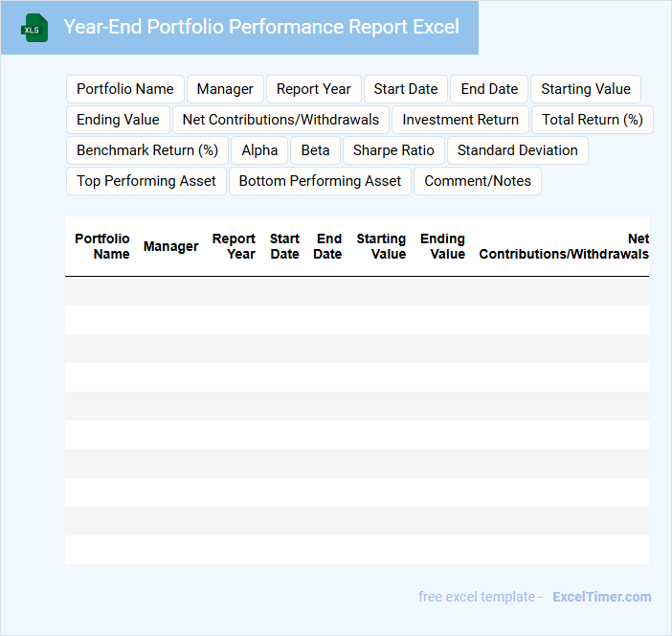Click the green XLS file icon

point(34,28)
